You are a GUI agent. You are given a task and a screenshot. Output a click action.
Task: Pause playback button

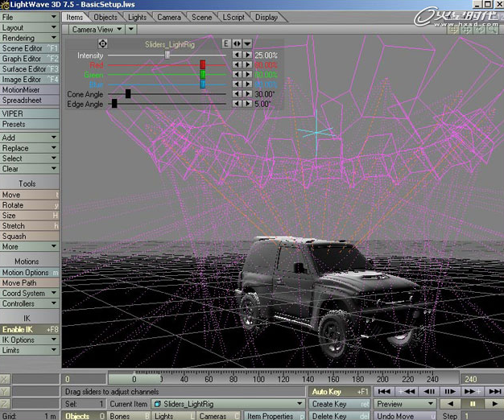coord(472,404)
